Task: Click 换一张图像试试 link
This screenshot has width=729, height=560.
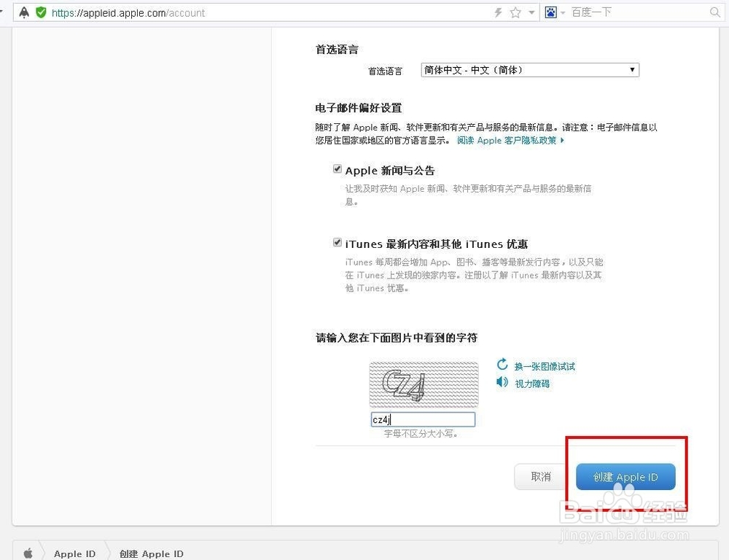Action: pos(545,367)
